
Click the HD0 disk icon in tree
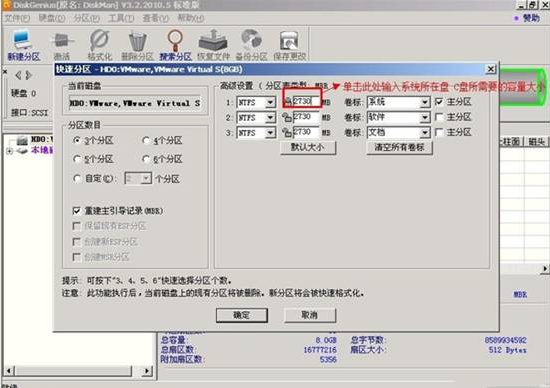click(22, 140)
